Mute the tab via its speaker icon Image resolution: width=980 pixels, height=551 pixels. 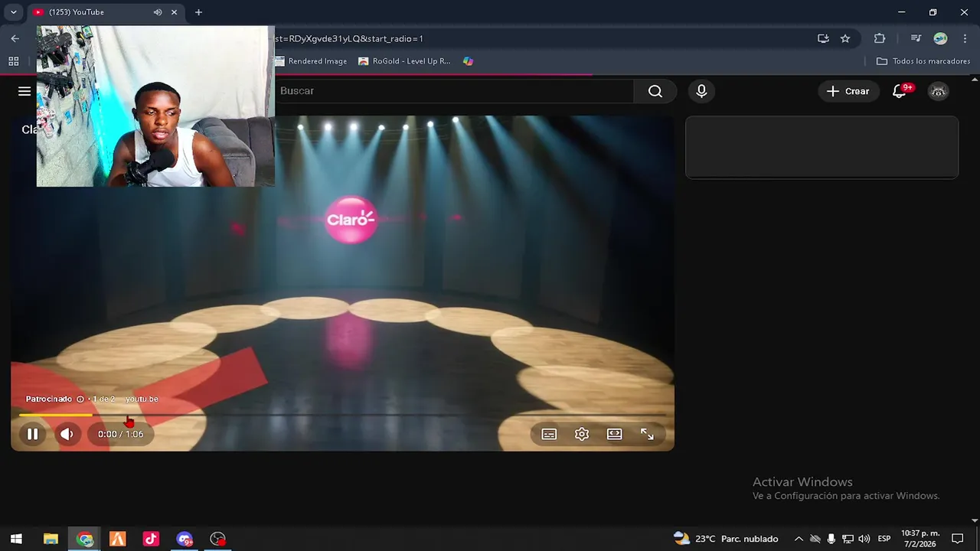pyautogui.click(x=158, y=12)
